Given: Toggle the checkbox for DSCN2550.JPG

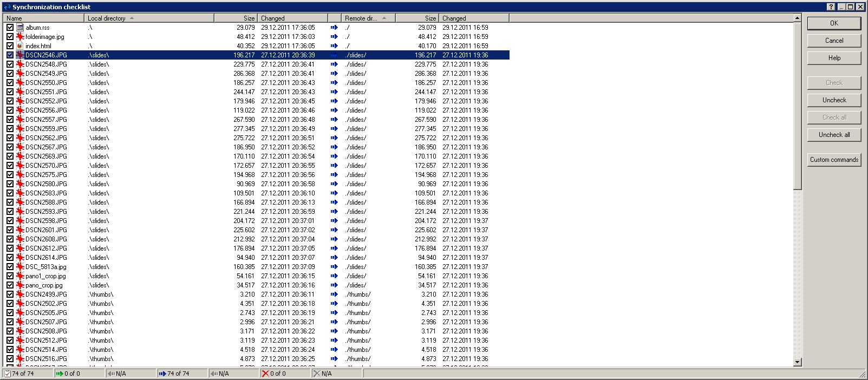Looking at the screenshot, I should click(10, 83).
